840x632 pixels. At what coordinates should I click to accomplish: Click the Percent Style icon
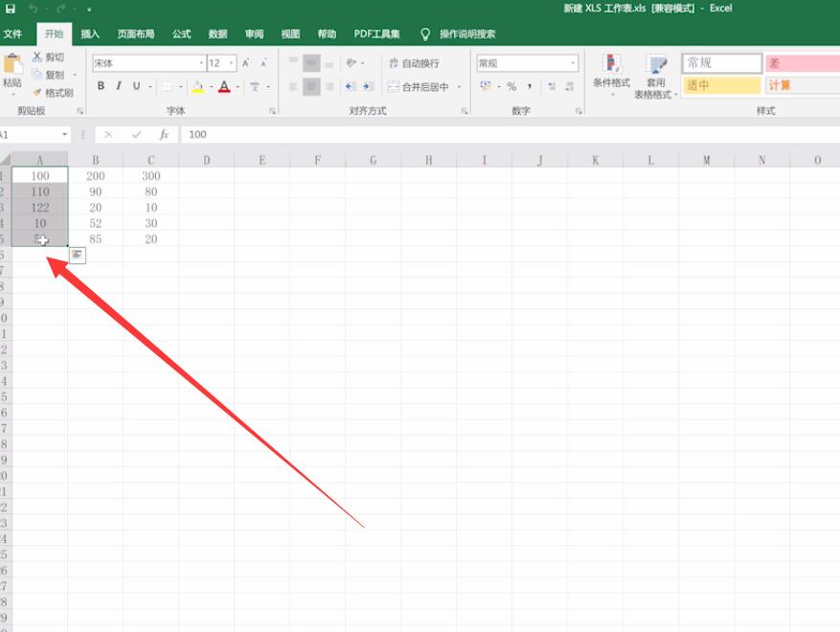pos(511,86)
